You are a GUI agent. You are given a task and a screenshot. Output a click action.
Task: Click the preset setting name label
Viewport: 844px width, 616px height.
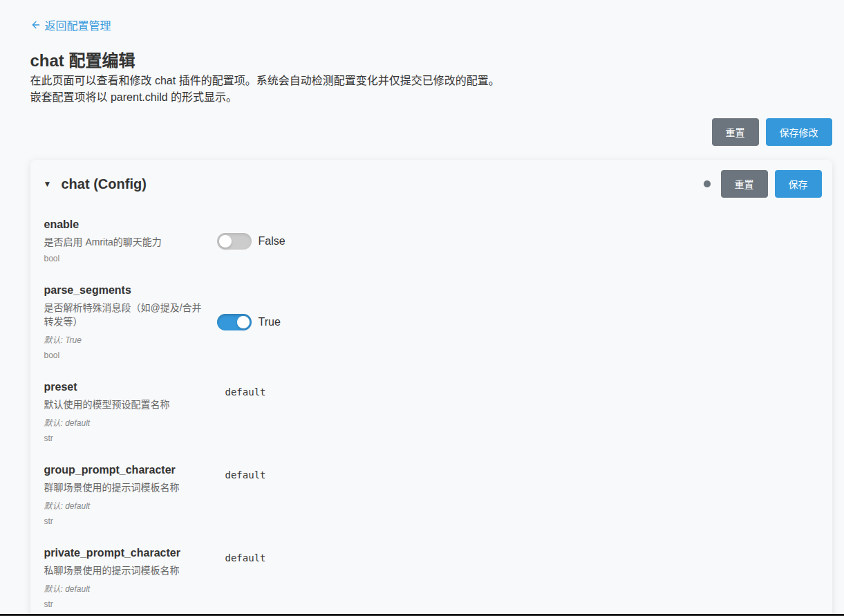tap(60, 387)
